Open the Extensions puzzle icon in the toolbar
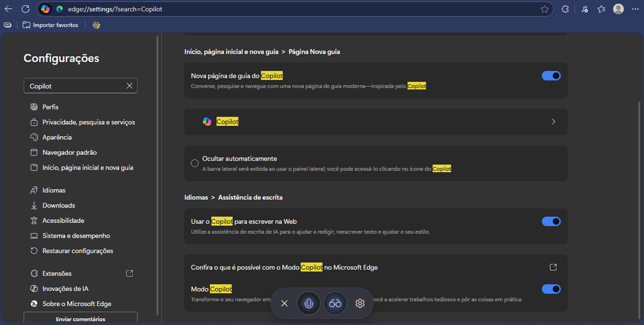 click(565, 9)
